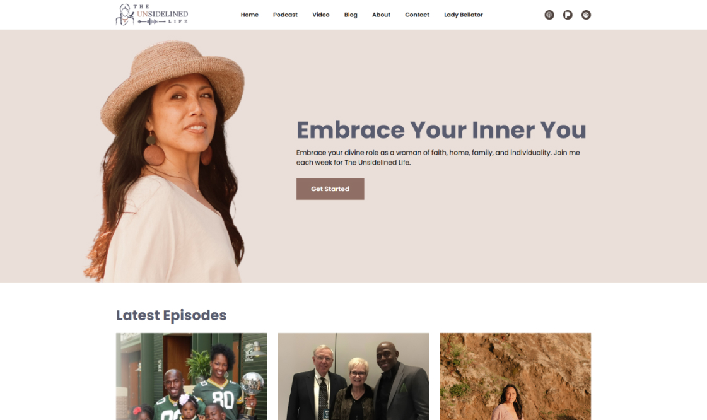This screenshot has width=707, height=420.
Task: Click the Latest Episodes section heading
Action: tap(171, 315)
